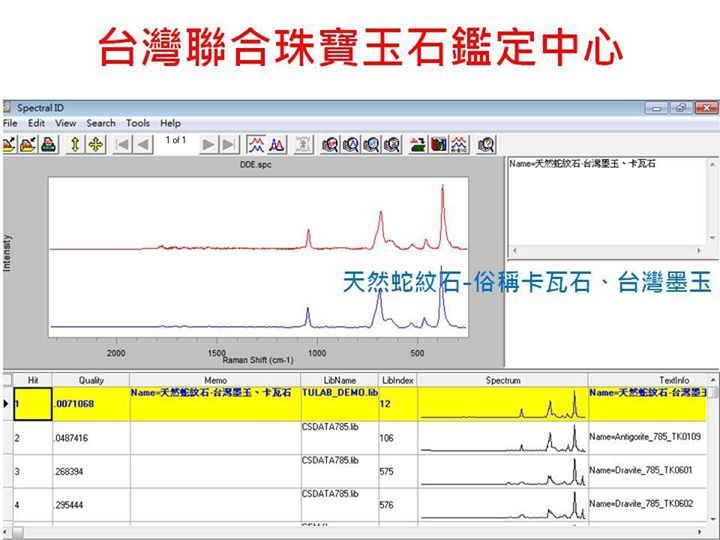This screenshot has width=720, height=540.
Task: Click the yellow four-way autoscale arrows icon
Action: point(96,145)
